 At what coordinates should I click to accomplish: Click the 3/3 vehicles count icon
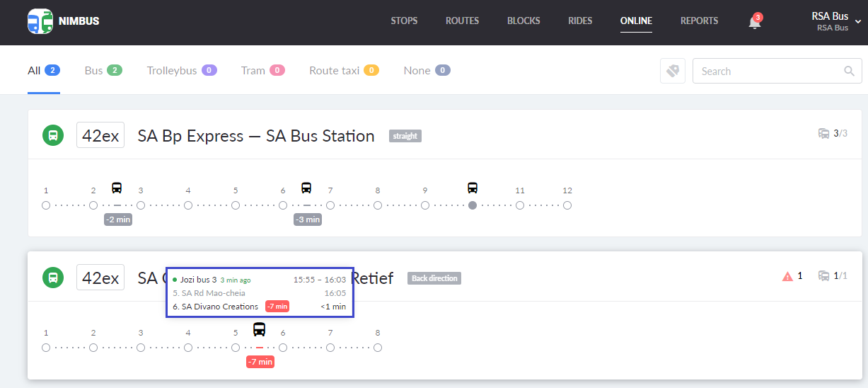824,133
